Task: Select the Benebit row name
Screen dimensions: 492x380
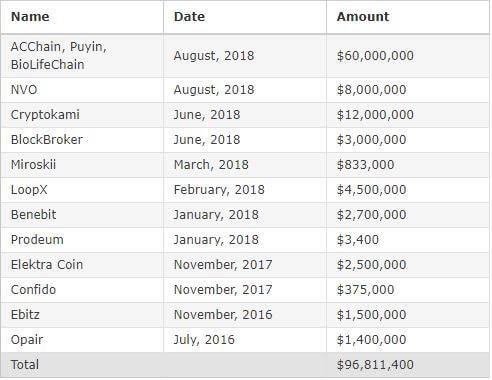Action: point(33,215)
